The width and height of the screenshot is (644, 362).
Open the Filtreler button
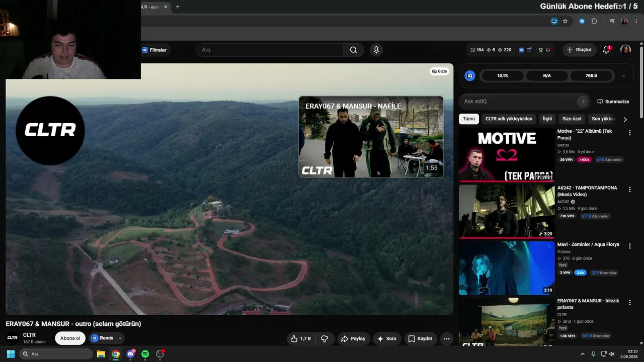[154, 50]
